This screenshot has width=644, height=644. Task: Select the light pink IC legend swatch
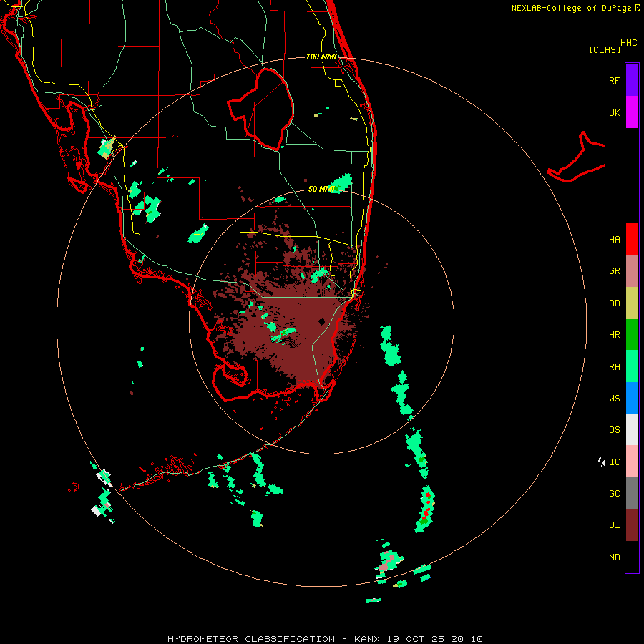[x=632, y=462]
